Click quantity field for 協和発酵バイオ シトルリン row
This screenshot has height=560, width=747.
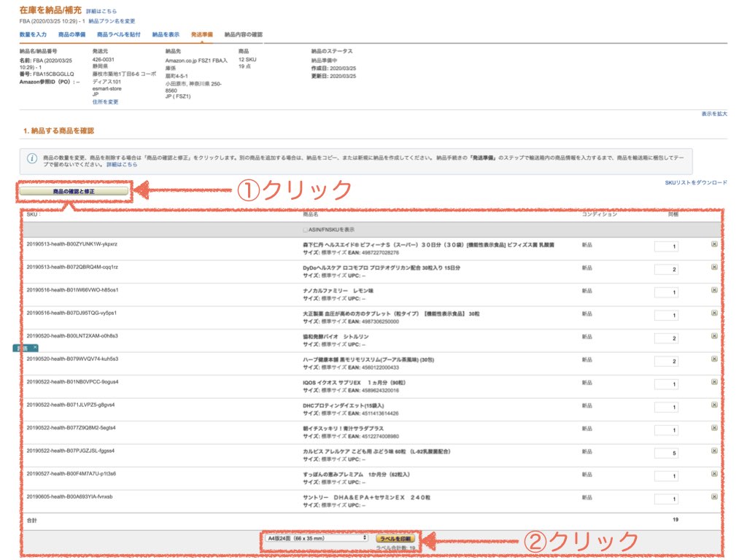pyautogui.click(x=666, y=338)
